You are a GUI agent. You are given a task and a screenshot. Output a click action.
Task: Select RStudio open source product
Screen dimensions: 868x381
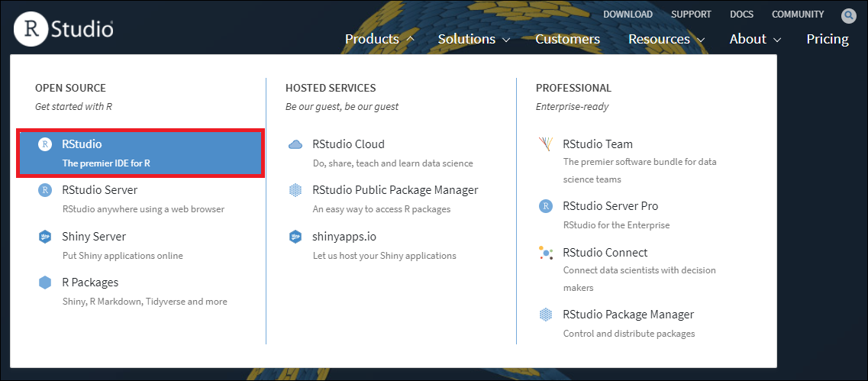(x=140, y=154)
